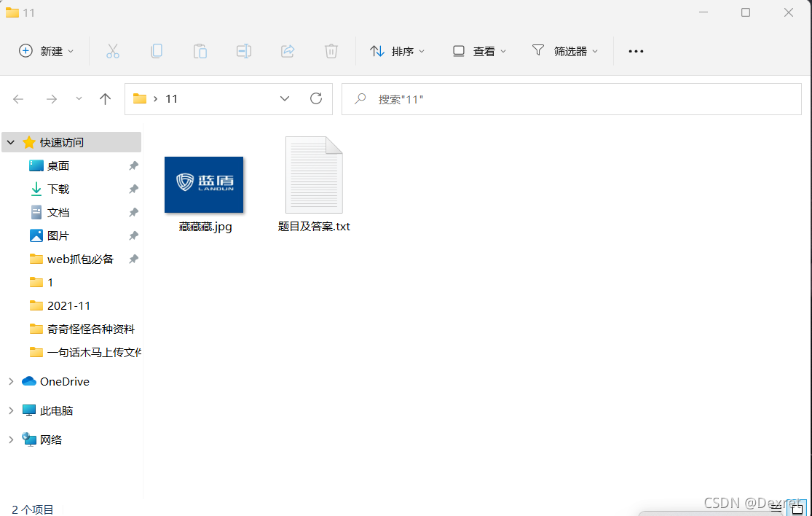Screen dimensions: 812x516
Task: Expand the OneDrive tree node
Action: click(11, 381)
